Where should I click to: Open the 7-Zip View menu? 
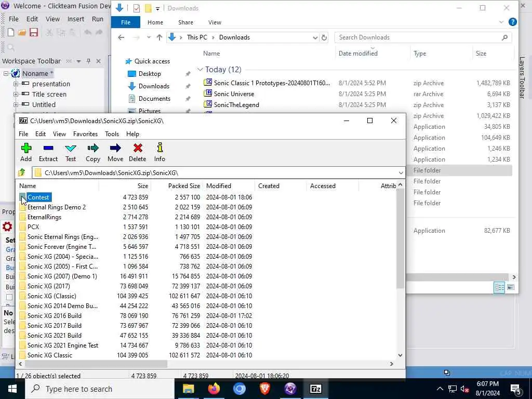click(x=59, y=134)
